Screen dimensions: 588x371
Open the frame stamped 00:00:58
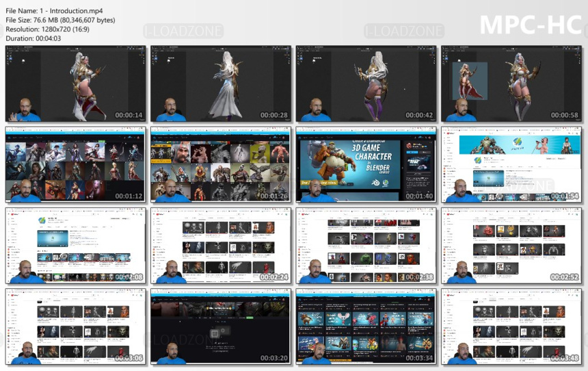pyautogui.click(x=512, y=84)
